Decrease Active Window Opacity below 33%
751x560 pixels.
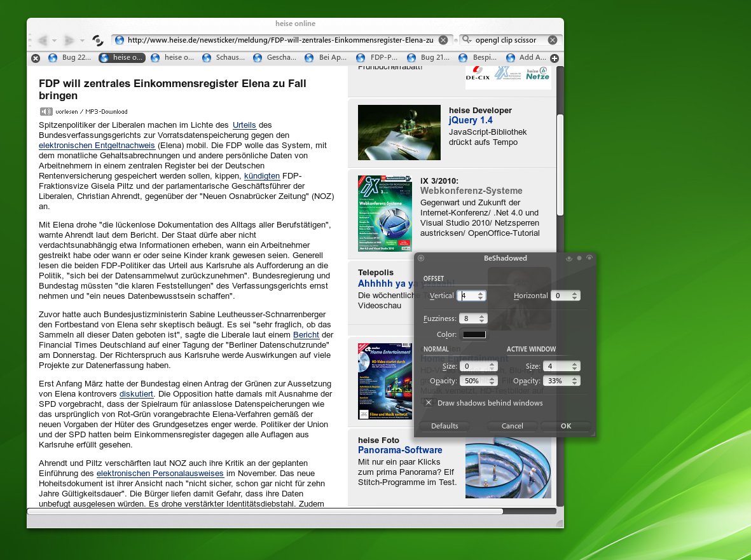pos(575,383)
